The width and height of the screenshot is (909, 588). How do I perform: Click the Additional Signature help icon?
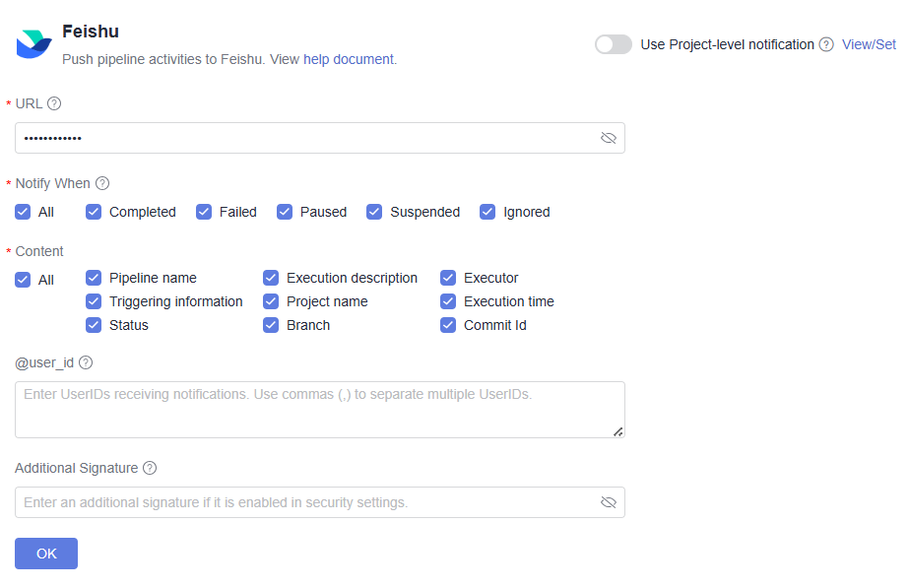(150, 468)
